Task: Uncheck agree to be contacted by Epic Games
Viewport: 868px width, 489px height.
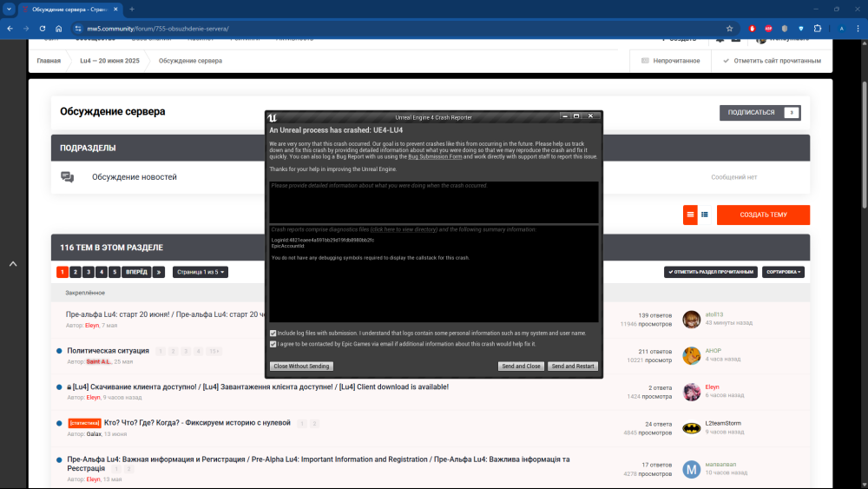Action: pos(273,344)
